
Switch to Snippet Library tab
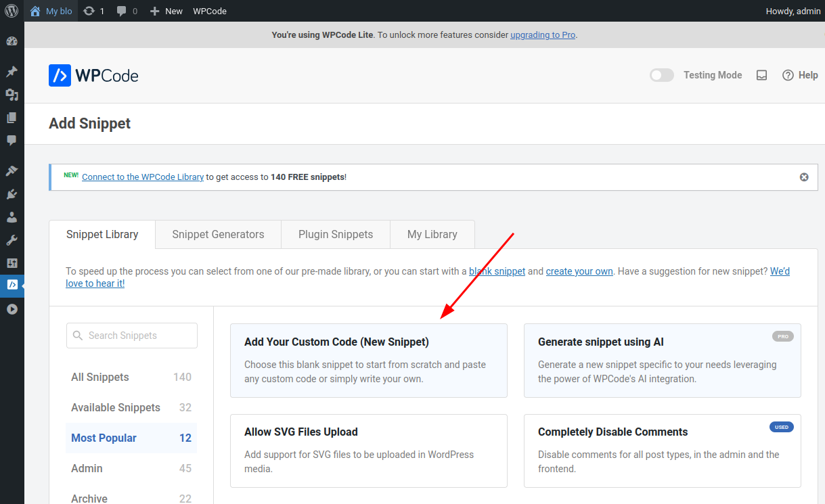tap(102, 234)
